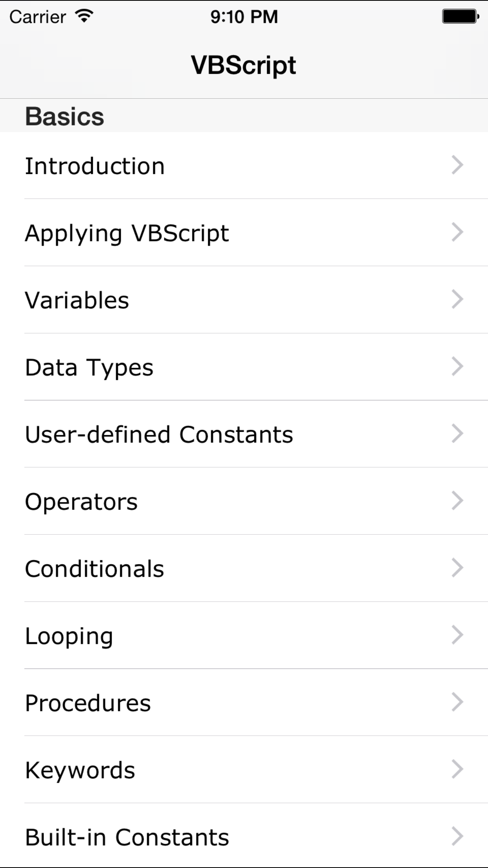Viewport: 488px width, 868px height.
Task: Tap the VBScript title header
Action: 244,64
